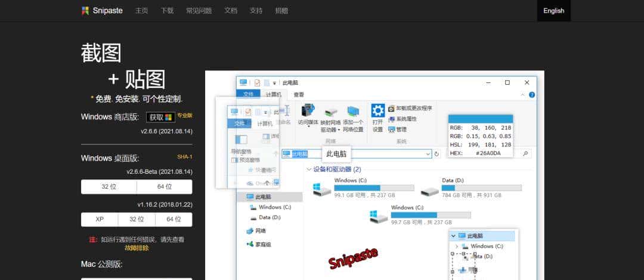
Task: Click the Microsoft Store 获取 button
Action: [160, 117]
